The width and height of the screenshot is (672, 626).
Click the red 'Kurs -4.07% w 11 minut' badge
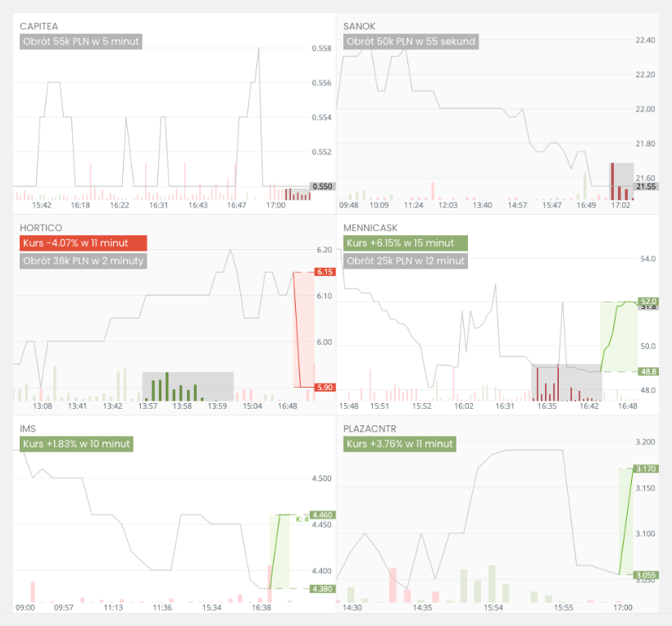(x=83, y=243)
